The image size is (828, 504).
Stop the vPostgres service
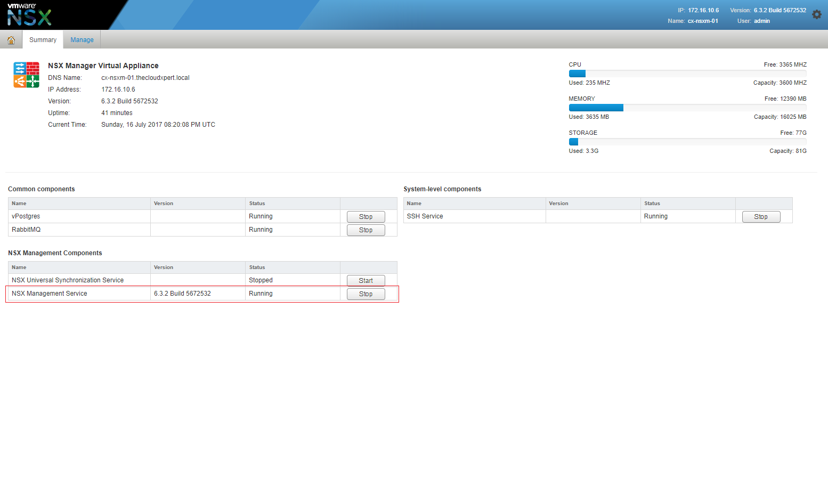366,217
